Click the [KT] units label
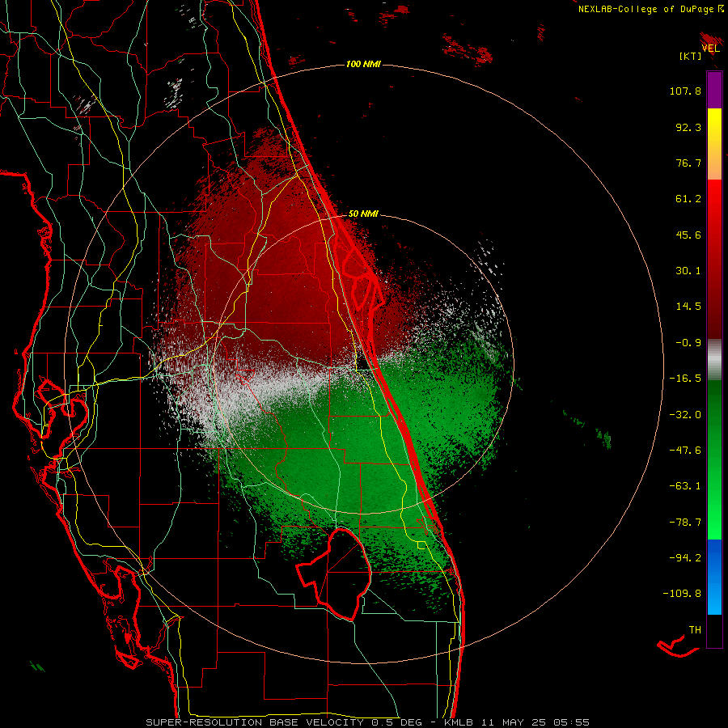The image size is (728, 728). (691, 56)
